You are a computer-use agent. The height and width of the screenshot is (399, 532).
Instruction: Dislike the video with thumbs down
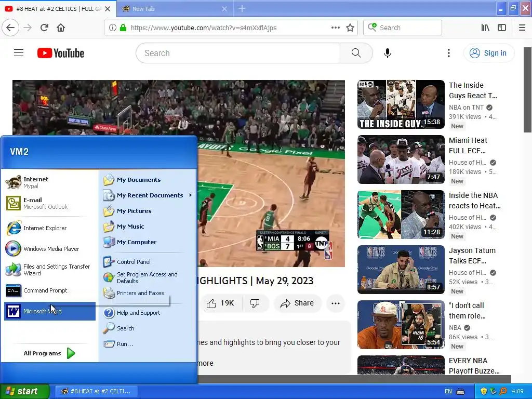[255, 303]
